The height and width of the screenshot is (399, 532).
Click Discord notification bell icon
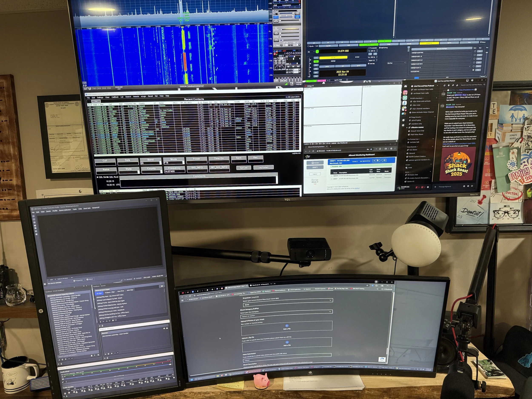pyautogui.click(x=449, y=85)
